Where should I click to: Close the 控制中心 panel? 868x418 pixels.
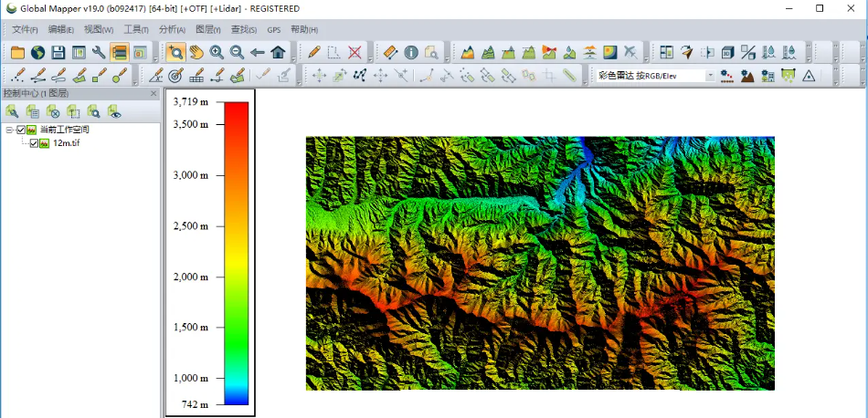[x=153, y=93]
